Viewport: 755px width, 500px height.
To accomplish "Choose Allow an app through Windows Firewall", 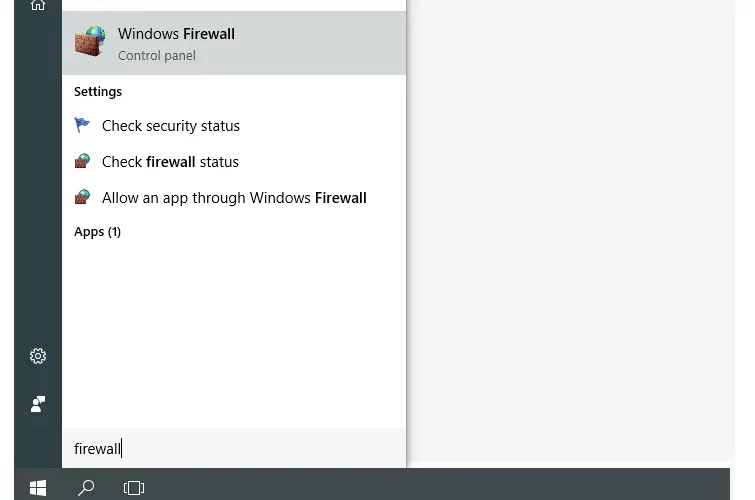I will (234, 198).
